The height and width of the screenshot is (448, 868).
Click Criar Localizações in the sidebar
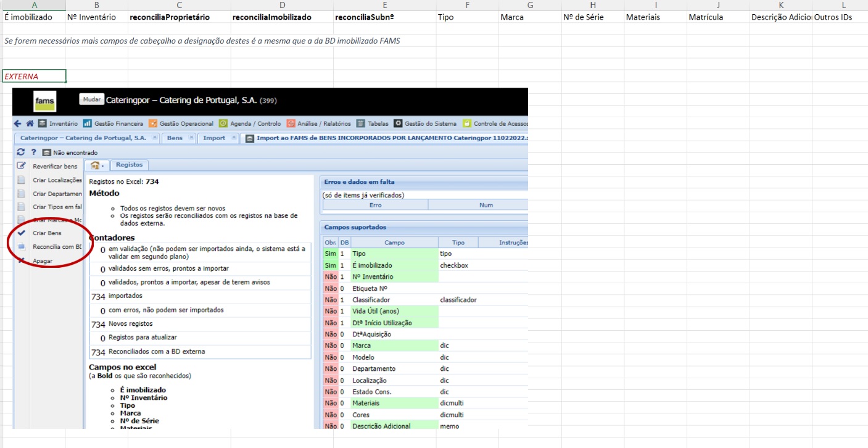(x=57, y=180)
